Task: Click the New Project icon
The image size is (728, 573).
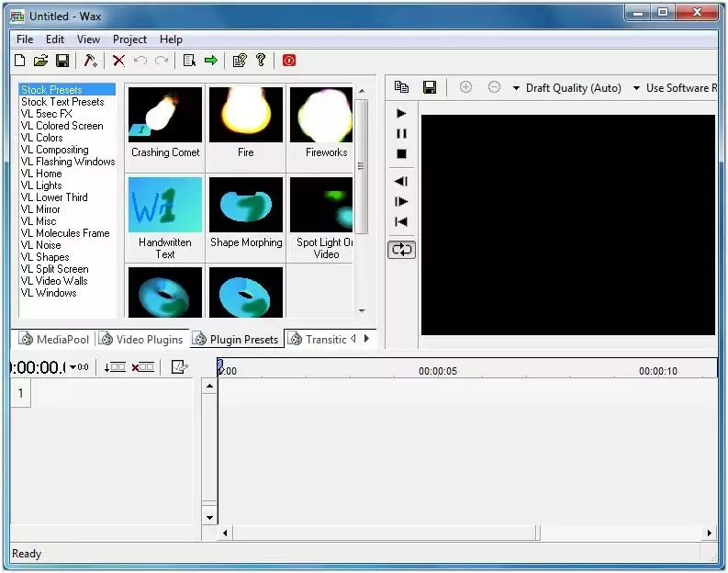Action: [20, 61]
